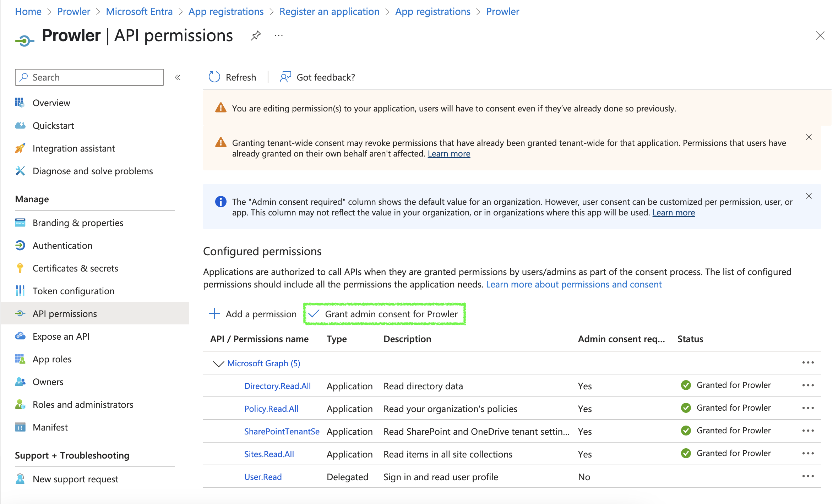The image size is (833, 504).
Task: Click the Prowler app logo icon
Action: (24, 40)
